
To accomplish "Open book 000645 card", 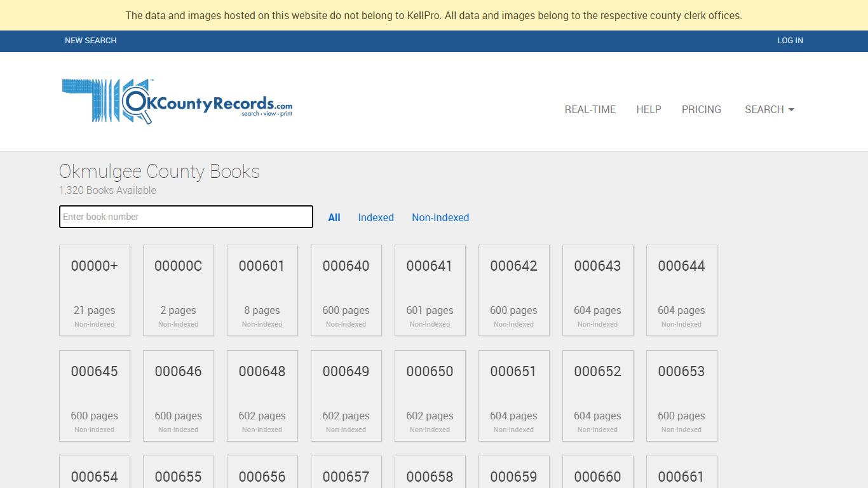I will tap(95, 396).
